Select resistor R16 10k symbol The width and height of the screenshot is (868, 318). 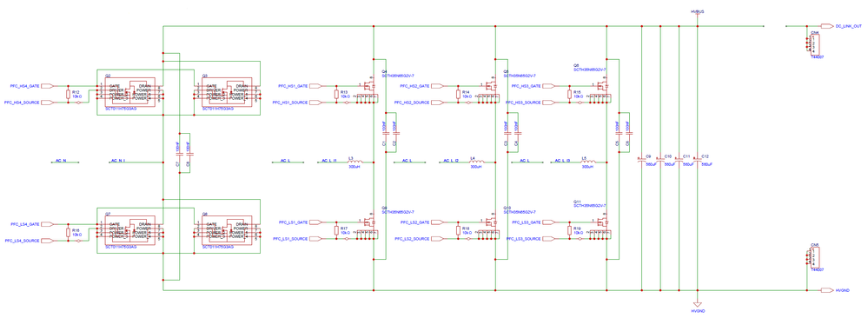coord(68,232)
